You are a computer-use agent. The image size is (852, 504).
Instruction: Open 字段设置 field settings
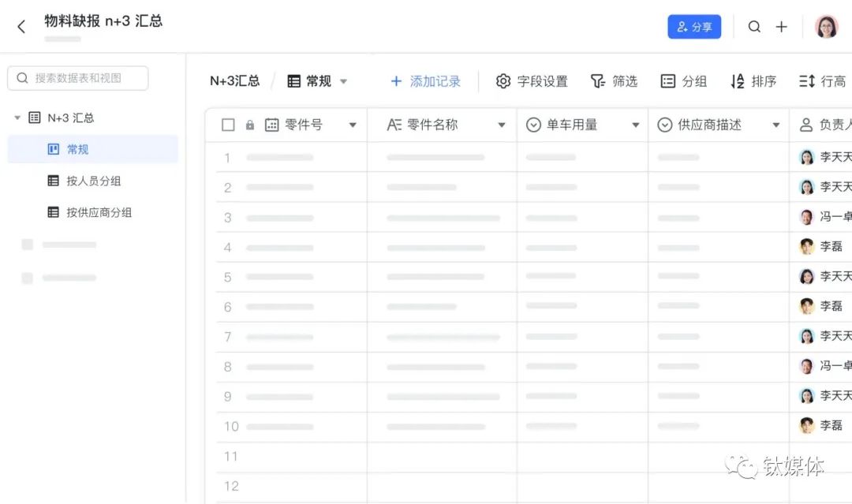(x=532, y=81)
